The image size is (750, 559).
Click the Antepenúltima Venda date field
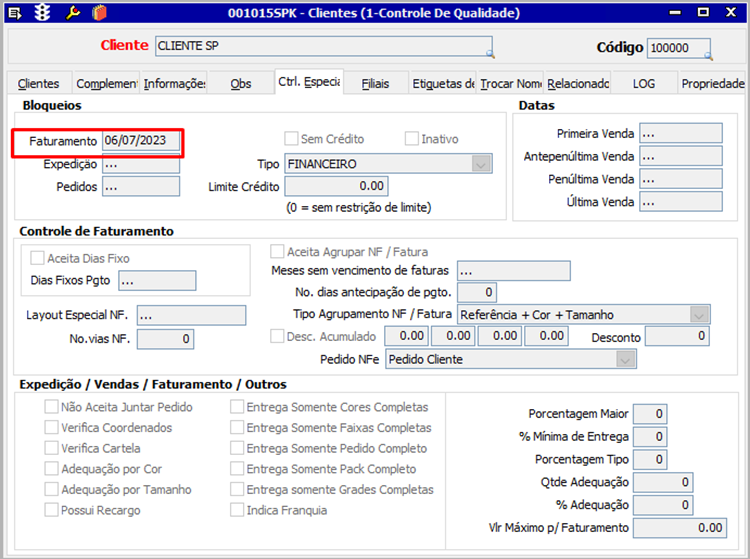coord(681,156)
